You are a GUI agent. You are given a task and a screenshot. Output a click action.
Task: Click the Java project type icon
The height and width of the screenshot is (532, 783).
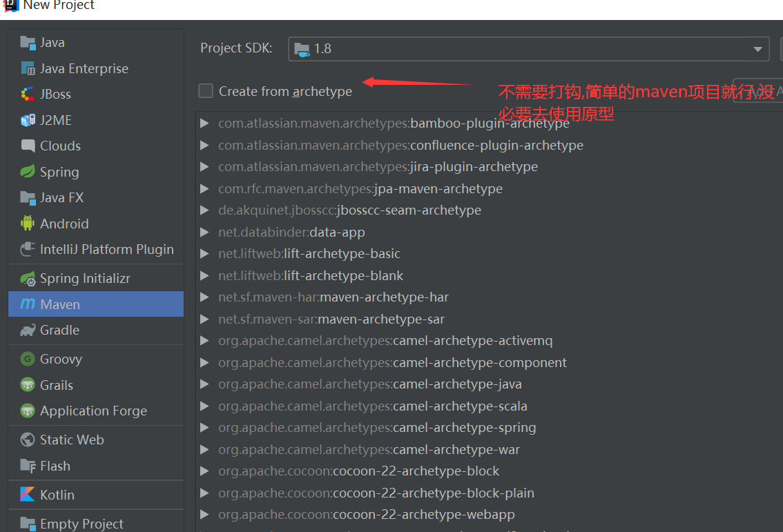pos(28,43)
